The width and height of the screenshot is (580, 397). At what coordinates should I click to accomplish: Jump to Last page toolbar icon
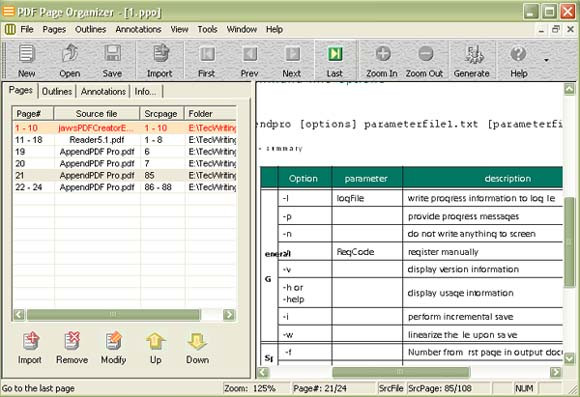coord(335,54)
